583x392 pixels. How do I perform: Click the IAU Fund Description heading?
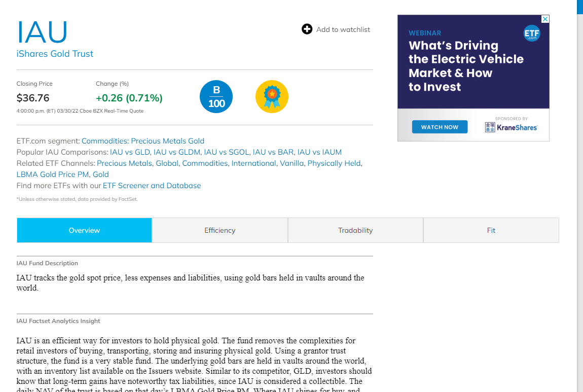point(47,263)
